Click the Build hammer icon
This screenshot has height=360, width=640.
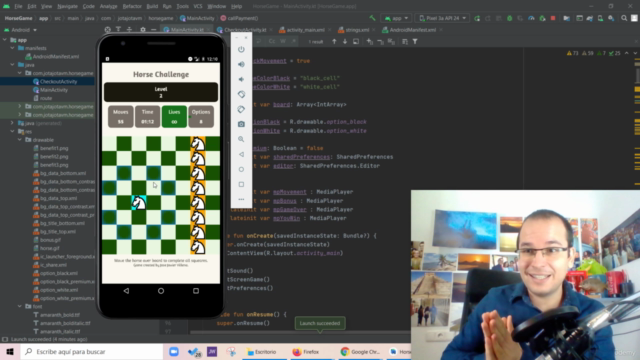[x=372, y=18]
